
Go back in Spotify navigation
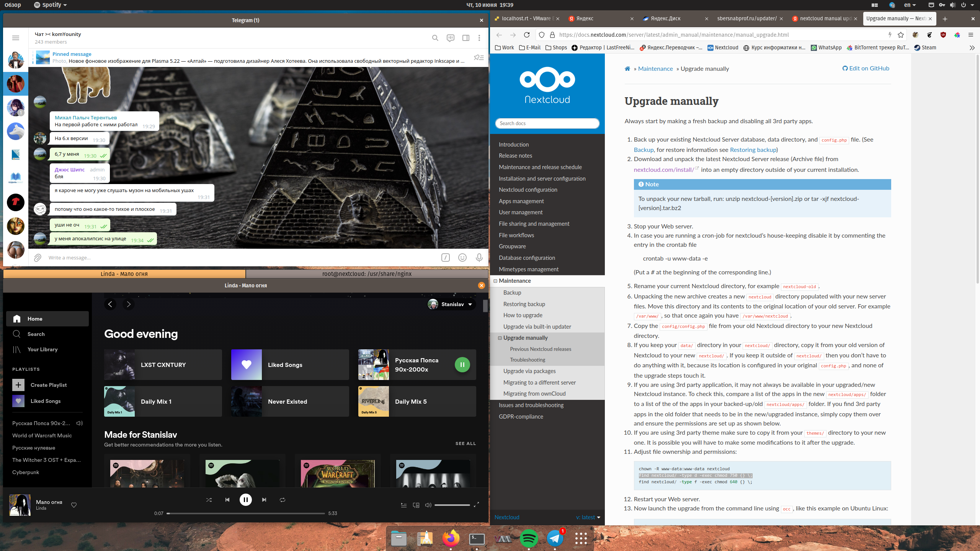(x=110, y=304)
